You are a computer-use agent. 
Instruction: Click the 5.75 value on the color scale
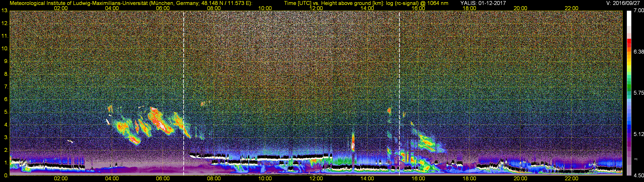click(x=639, y=93)
